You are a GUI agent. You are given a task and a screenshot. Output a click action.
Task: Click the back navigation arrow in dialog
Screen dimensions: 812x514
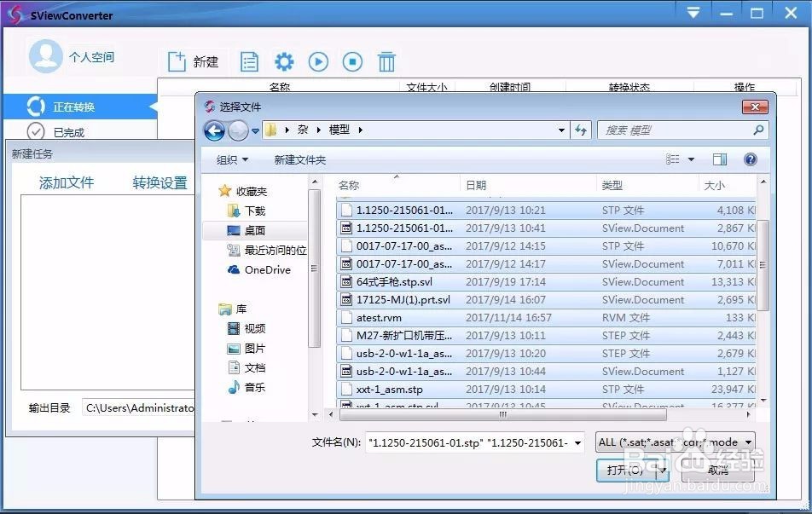point(214,130)
